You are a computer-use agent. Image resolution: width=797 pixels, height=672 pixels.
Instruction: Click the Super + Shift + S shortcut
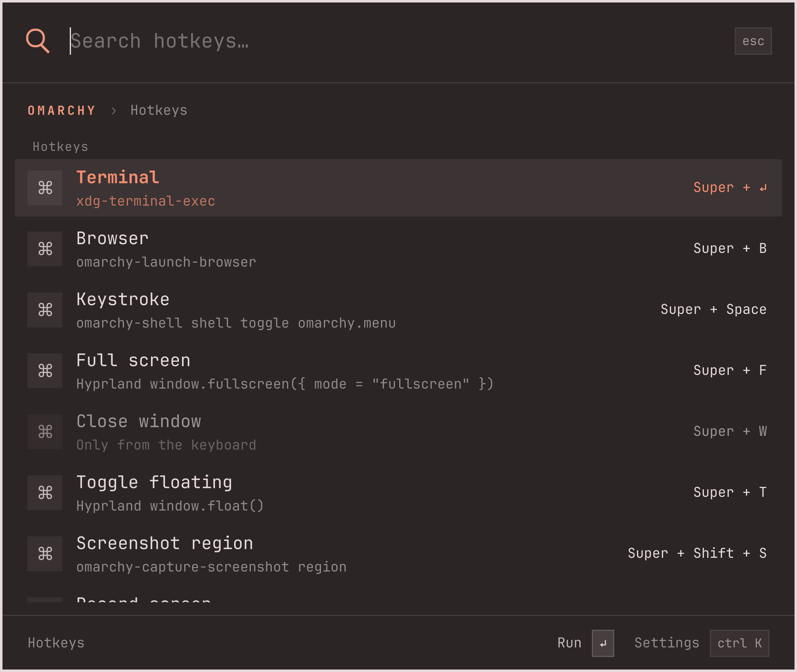click(x=697, y=553)
